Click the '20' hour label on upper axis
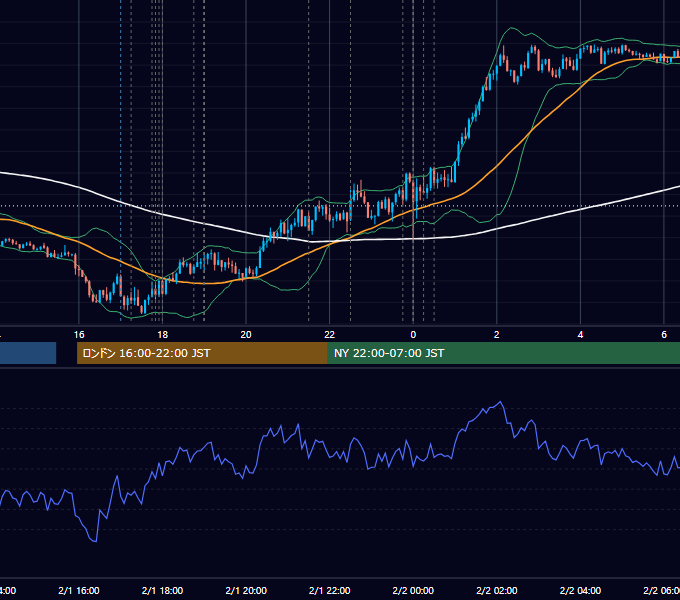Image resolution: width=680 pixels, height=600 pixels. coord(246,335)
